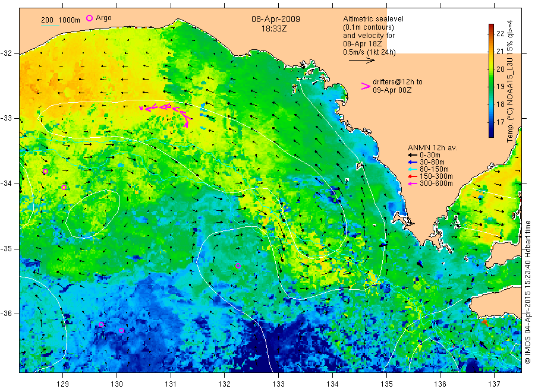Screen dimensions: 535x392
Task: Click the '30-80m' depth label
Action: click(x=432, y=162)
